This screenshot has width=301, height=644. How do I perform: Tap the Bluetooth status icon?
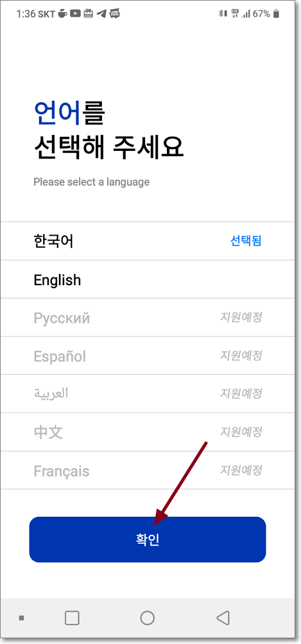222,14
